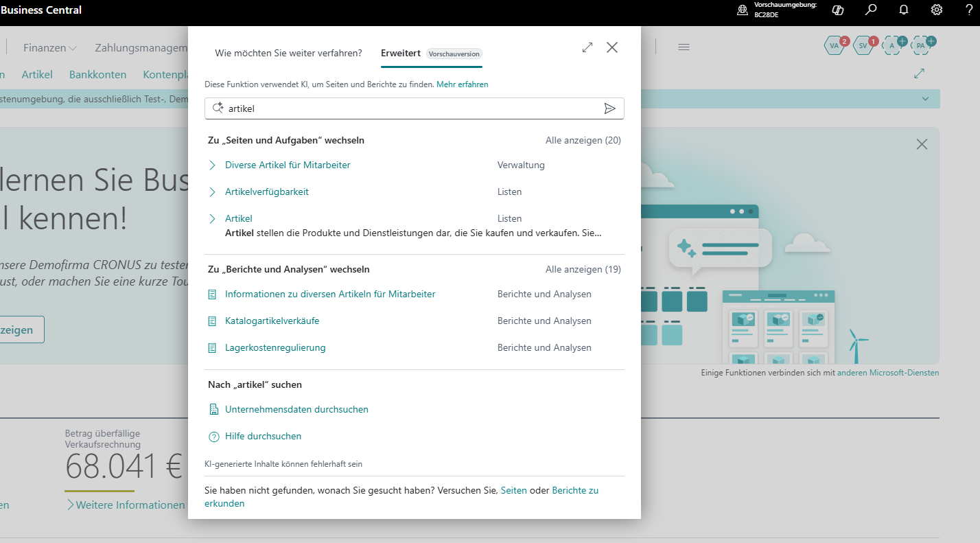Screen dimensions: 980x543
Task: Open the Artikelverfügbarkeit list result
Action: 267,192
